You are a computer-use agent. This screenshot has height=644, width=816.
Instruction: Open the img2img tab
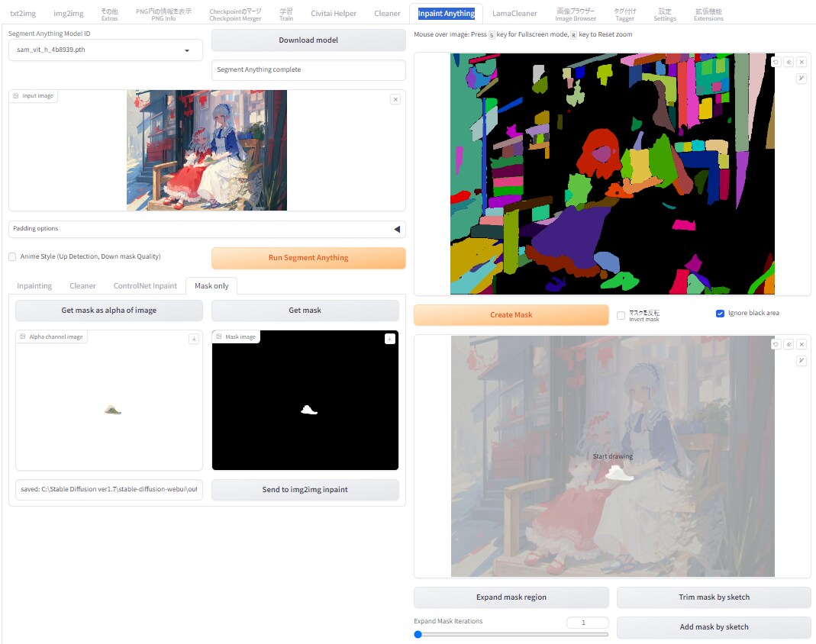(x=69, y=13)
